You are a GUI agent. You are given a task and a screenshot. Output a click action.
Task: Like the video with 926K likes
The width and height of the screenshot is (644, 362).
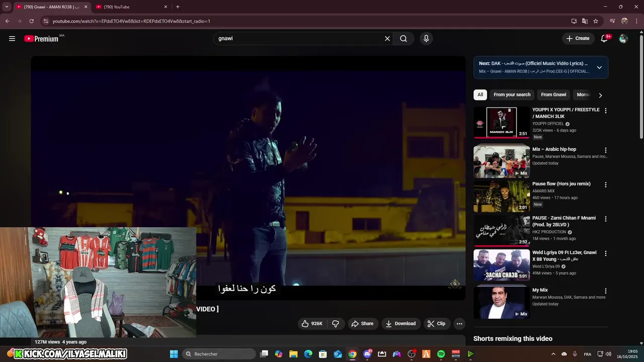(312, 324)
